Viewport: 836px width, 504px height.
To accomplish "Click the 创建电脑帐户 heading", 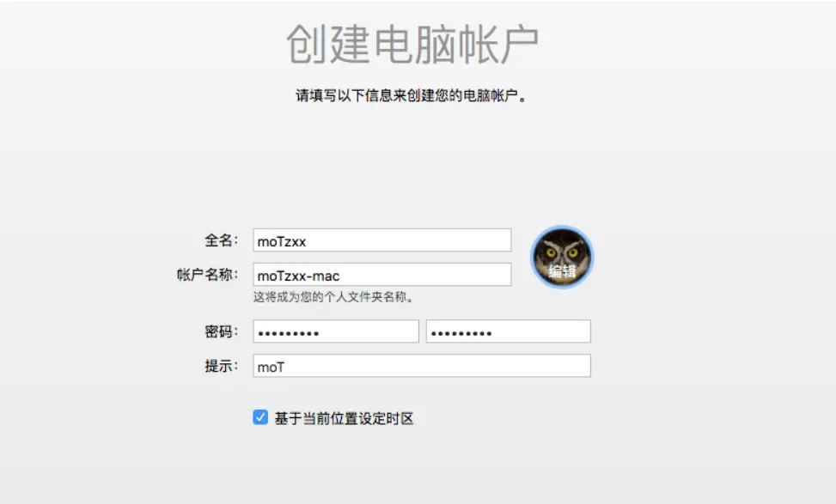I will (412, 44).
